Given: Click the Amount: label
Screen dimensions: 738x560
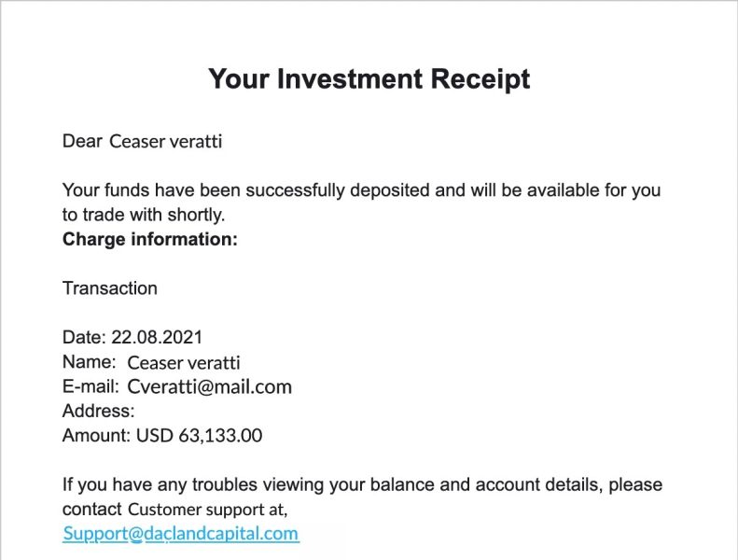Looking at the screenshot, I should pos(96,435).
